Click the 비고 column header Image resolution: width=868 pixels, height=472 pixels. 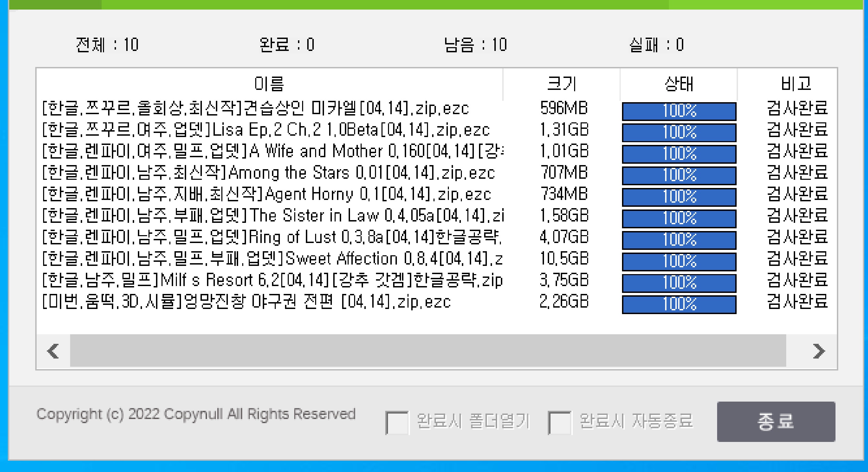(x=795, y=84)
